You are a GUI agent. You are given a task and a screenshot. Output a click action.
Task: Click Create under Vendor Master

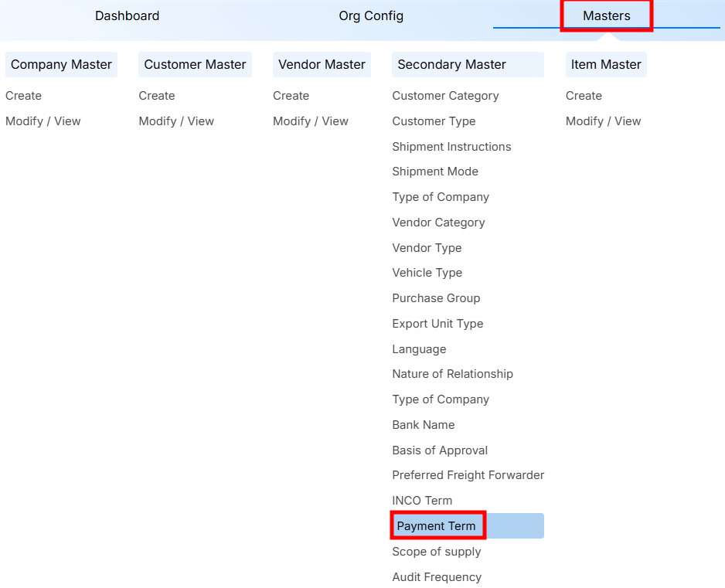291,96
